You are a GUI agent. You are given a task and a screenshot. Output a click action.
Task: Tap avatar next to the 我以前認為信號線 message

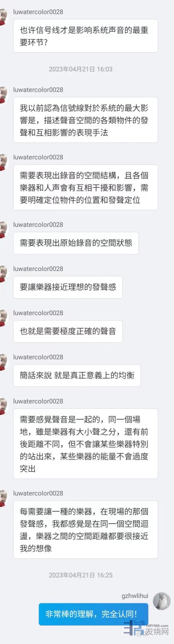coord(4,95)
